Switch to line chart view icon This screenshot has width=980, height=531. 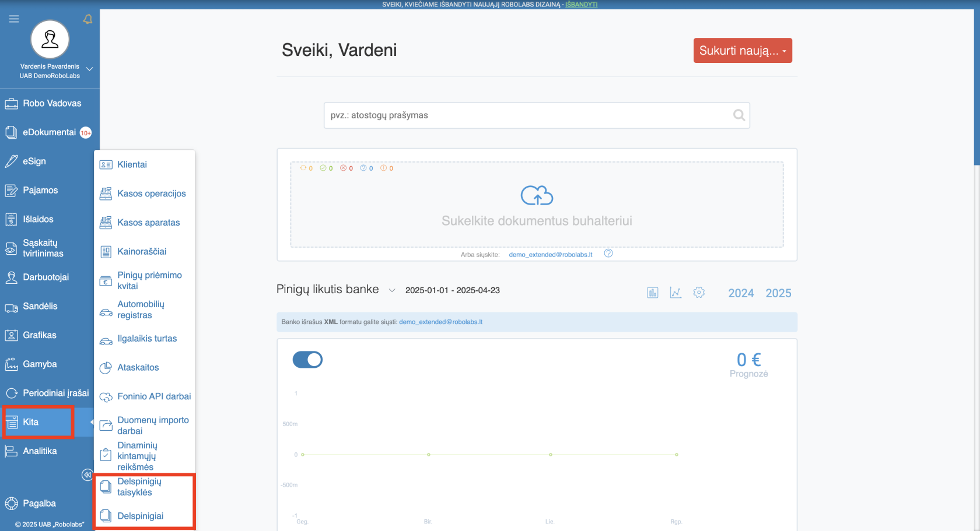pos(675,293)
